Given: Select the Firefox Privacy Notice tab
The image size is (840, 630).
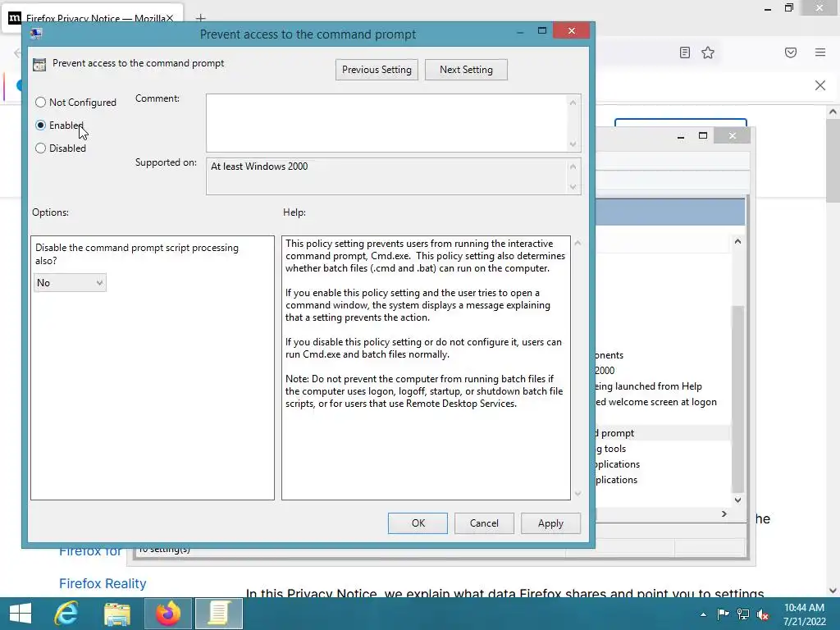Looking at the screenshot, I should point(92,18).
